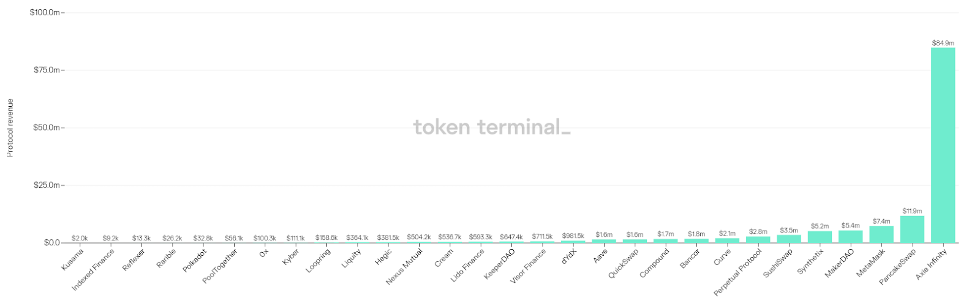This screenshot has width=980, height=303.
Task: Click the $84.9m value label
Action: [943, 43]
